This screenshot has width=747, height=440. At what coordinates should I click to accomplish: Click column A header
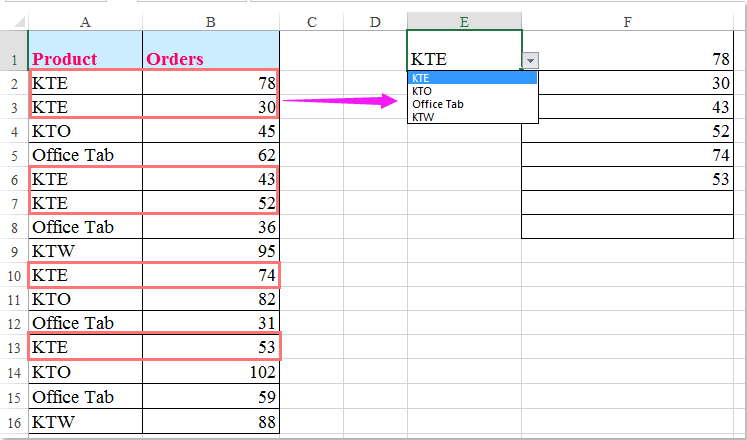point(85,22)
